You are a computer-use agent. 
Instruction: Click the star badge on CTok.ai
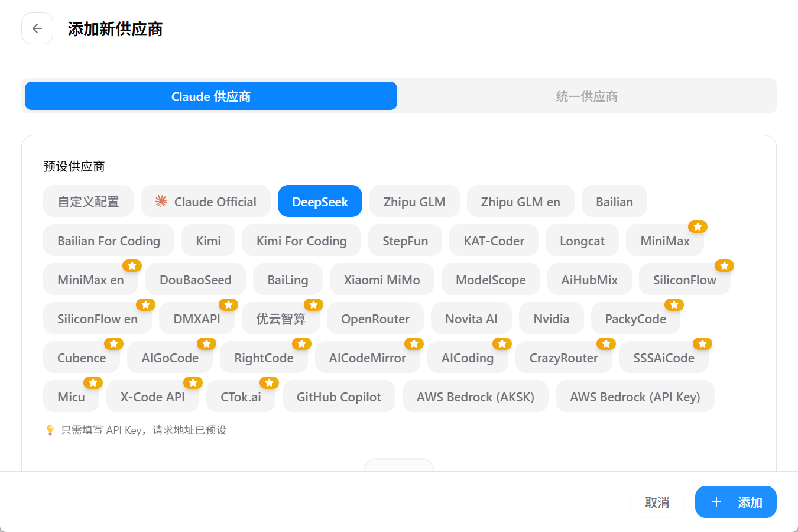(269, 382)
